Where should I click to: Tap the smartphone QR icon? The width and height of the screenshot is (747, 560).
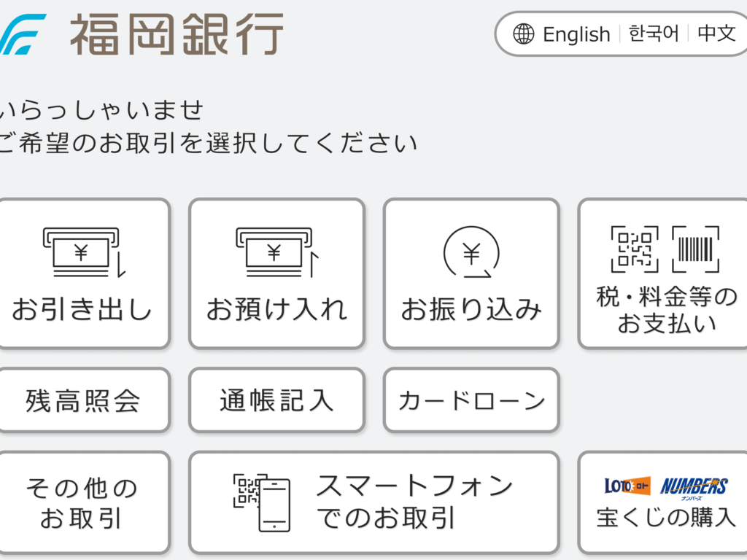(x=262, y=502)
